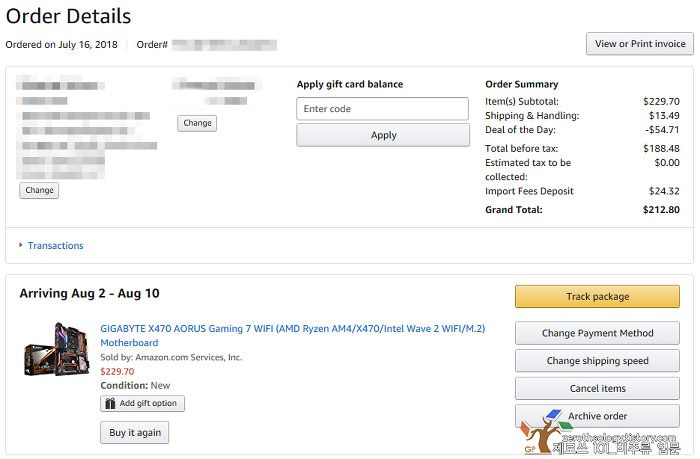Click the motherboard product thumbnail

point(57,349)
